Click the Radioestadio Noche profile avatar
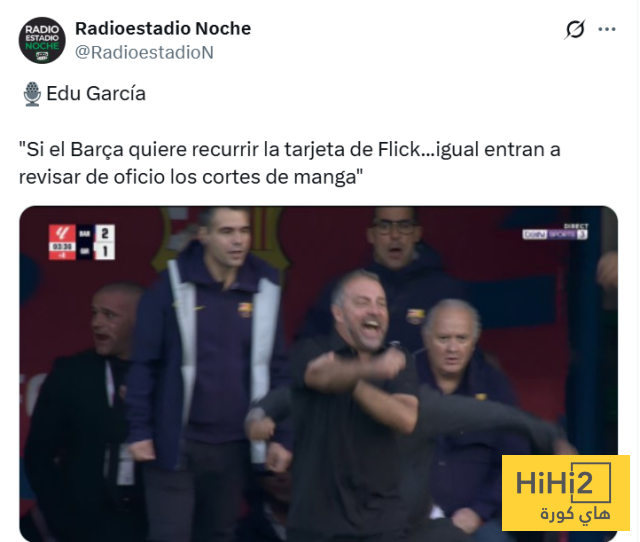Screen dimensions: 640x542 (x=42, y=40)
